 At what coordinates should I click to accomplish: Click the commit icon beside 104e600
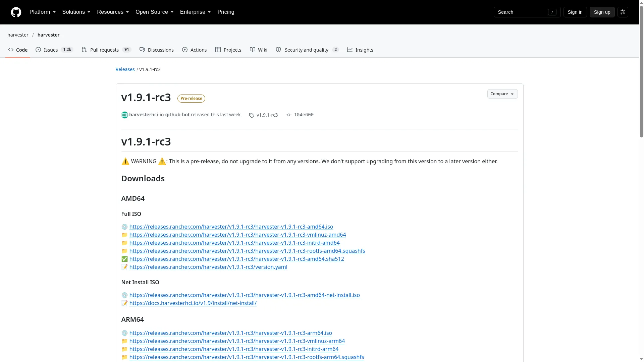coord(289,115)
